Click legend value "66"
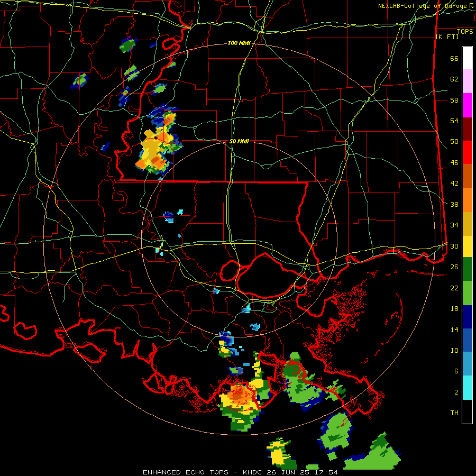 [454, 58]
